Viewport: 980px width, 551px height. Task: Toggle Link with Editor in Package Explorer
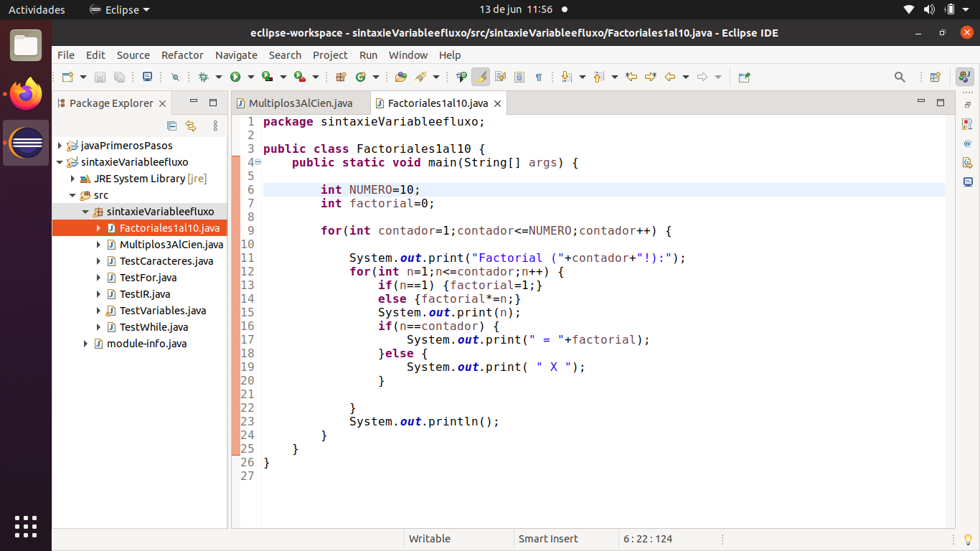191,126
